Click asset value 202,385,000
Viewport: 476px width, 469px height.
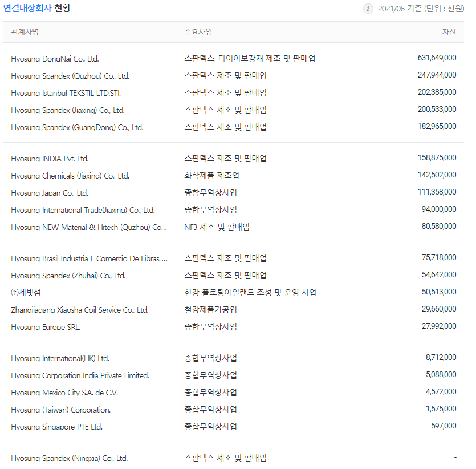click(437, 92)
